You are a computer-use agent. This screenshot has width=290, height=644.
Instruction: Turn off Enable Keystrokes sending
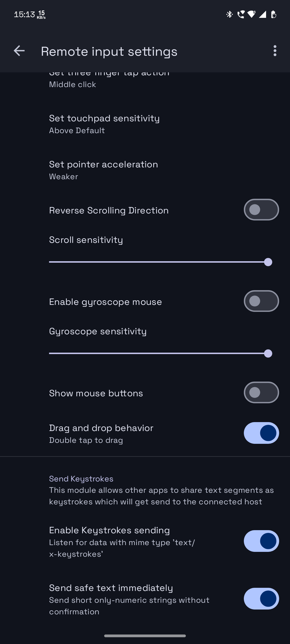click(x=261, y=541)
